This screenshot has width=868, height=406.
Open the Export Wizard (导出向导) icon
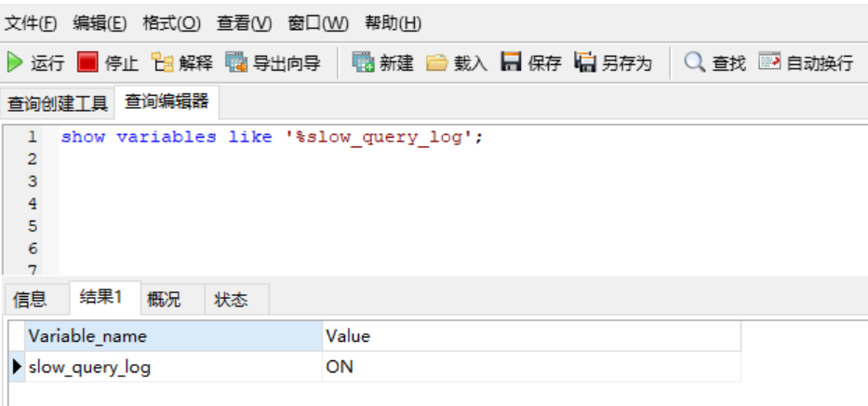[236, 62]
